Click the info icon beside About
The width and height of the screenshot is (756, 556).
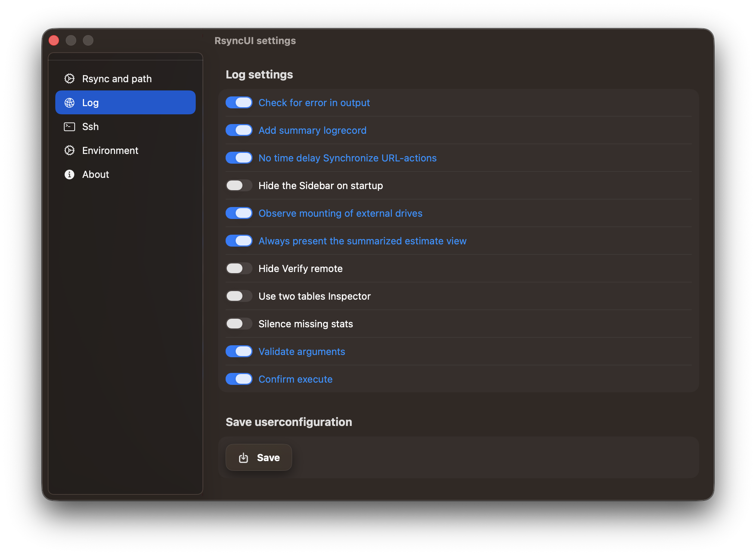(69, 174)
